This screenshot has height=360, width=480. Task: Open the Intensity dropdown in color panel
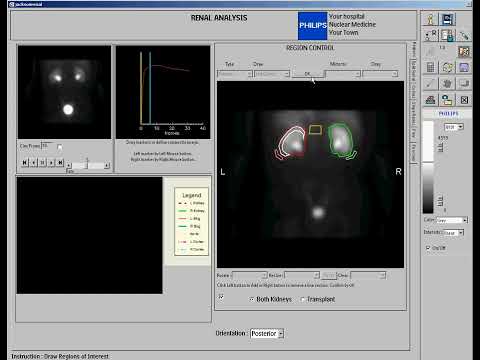coord(454,233)
